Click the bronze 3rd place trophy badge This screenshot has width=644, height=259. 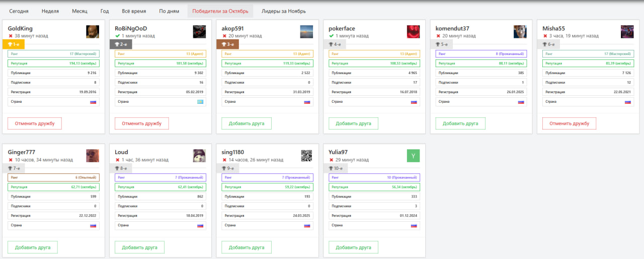[x=227, y=44]
